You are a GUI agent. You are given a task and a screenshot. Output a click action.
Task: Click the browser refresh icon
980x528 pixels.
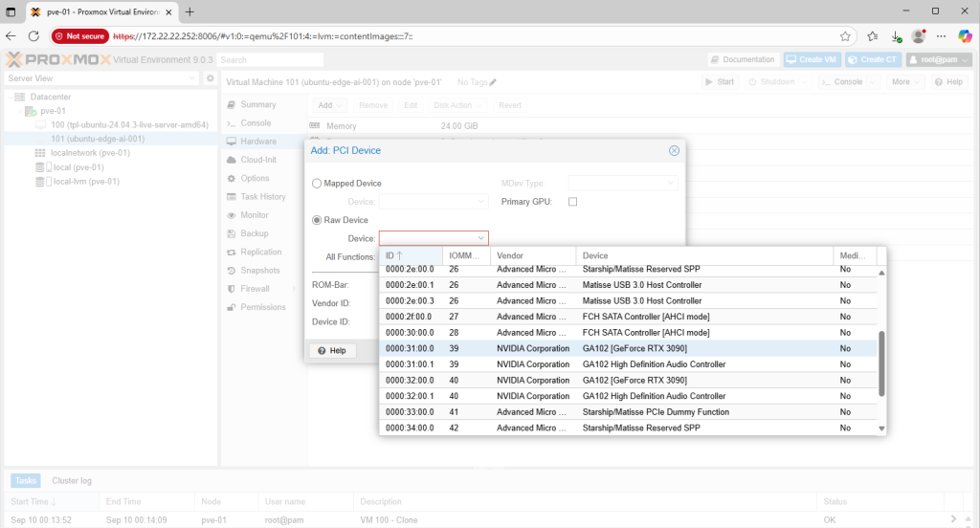33,35
